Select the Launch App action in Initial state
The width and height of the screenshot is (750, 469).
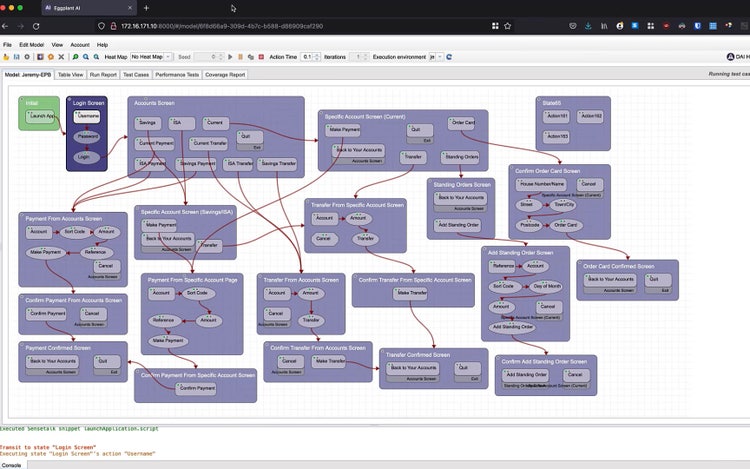42,117
